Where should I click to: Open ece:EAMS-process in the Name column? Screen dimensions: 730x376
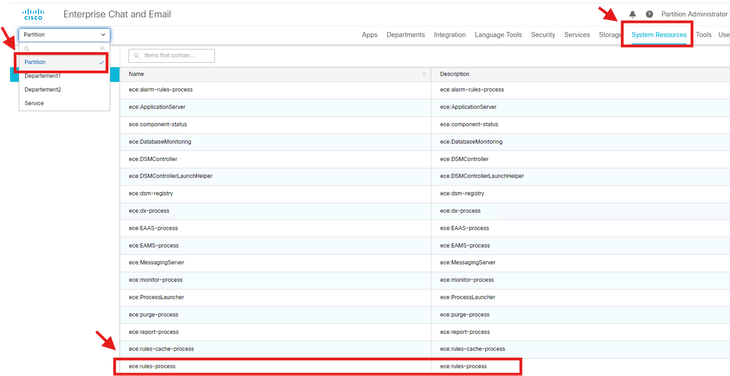(x=154, y=246)
